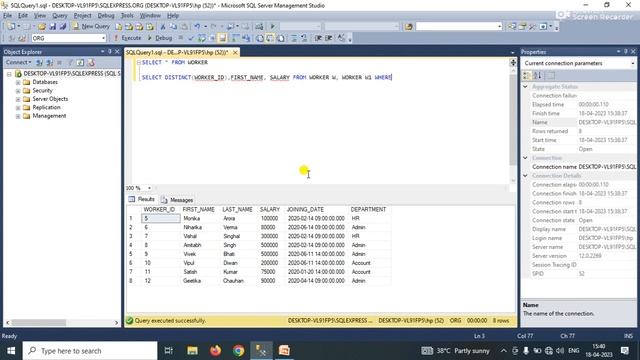
Task: Open the Find combo box dropdown
Action: pyautogui.click(x=499, y=27)
